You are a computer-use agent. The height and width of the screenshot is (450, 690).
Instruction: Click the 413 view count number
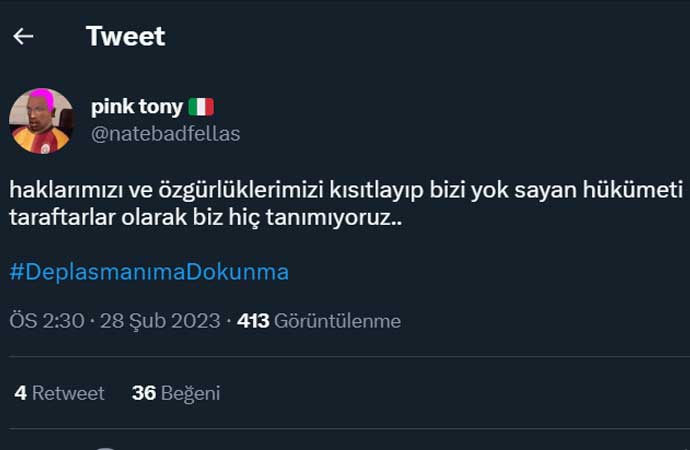pos(253,321)
